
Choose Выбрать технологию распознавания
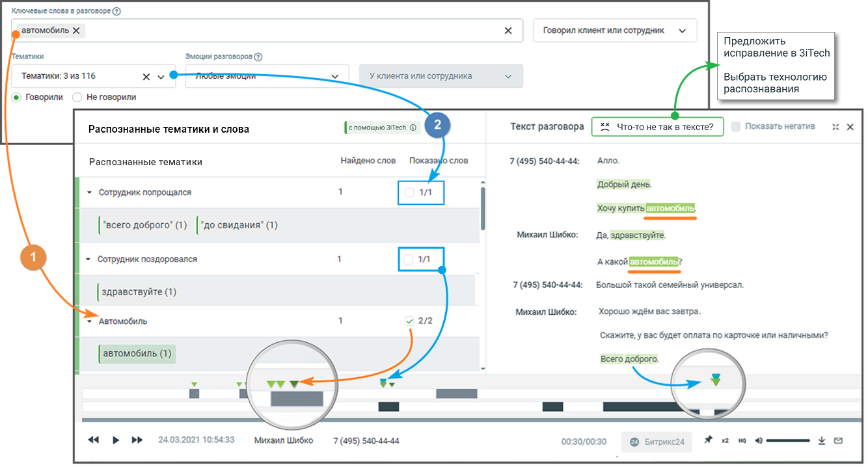[x=775, y=83]
